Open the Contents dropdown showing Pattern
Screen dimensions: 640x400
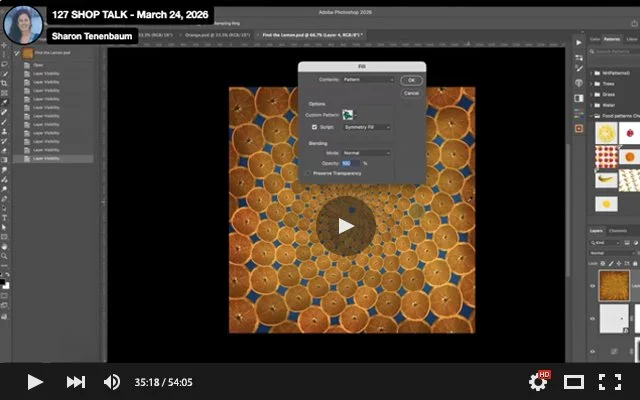click(x=368, y=80)
